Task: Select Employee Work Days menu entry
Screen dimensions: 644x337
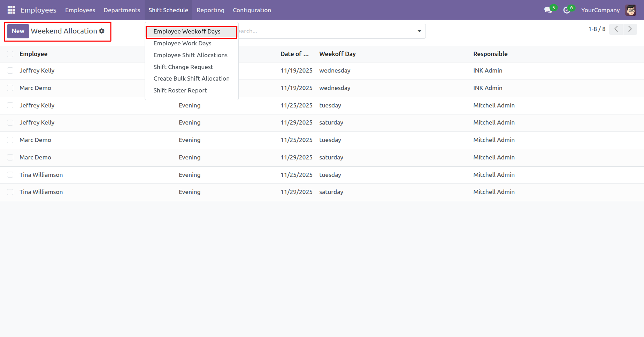Action: (x=191, y=43)
